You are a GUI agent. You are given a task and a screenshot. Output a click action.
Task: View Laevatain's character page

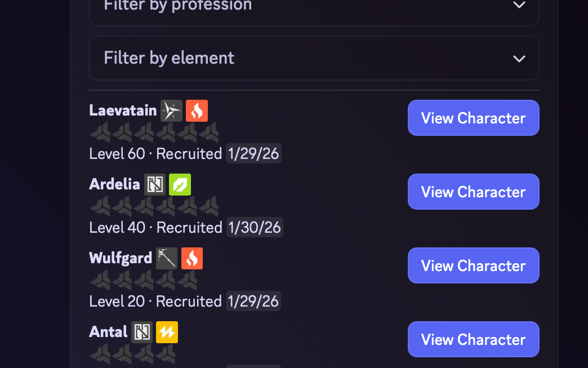[x=474, y=118]
